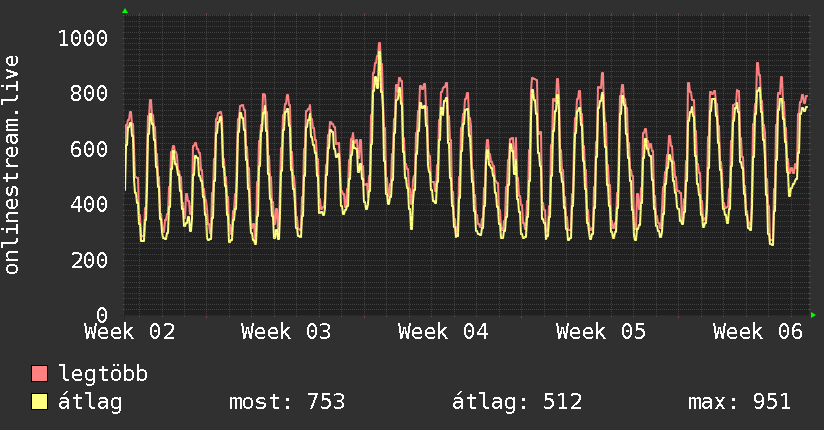Click the 600 value on y-axis
824x430 pixels.
tap(89, 149)
